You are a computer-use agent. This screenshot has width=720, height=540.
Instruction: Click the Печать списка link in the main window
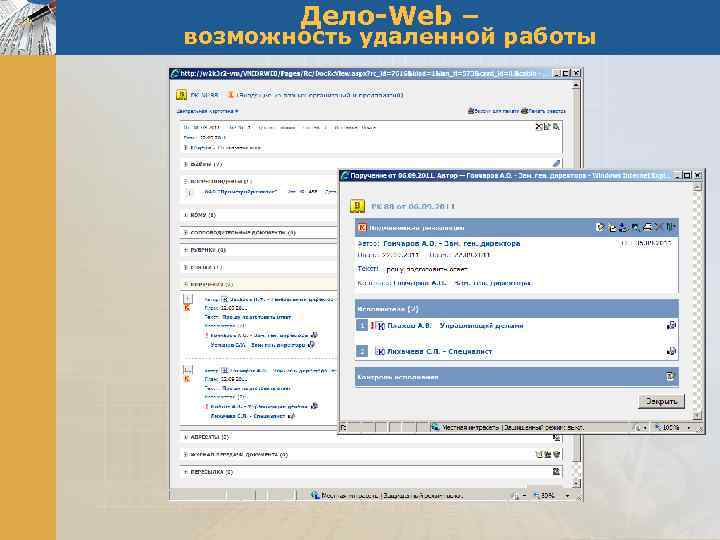point(544,111)
